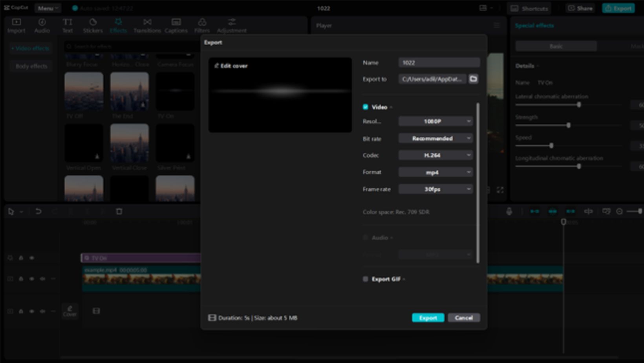Viewport: 644px width, 363px height.
Task: Select the Vertical Open effect thumbnail
Action: click(84, 143)
